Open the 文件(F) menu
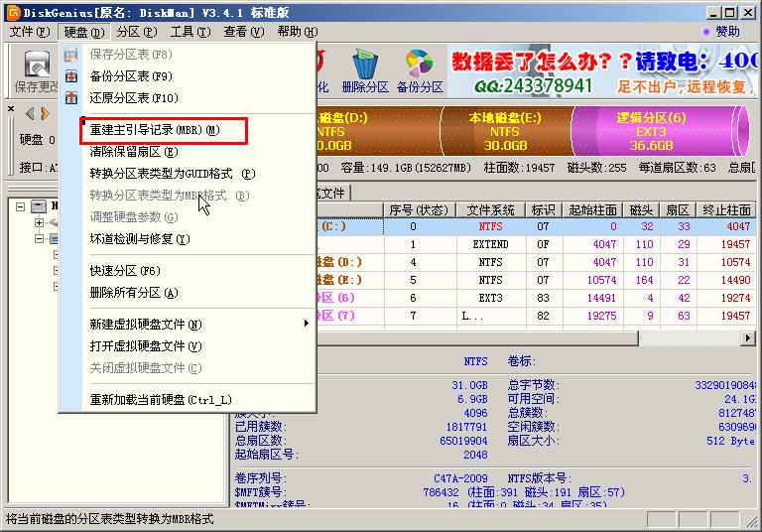This screenshot has height=532, width=762. tap(30, 32)
